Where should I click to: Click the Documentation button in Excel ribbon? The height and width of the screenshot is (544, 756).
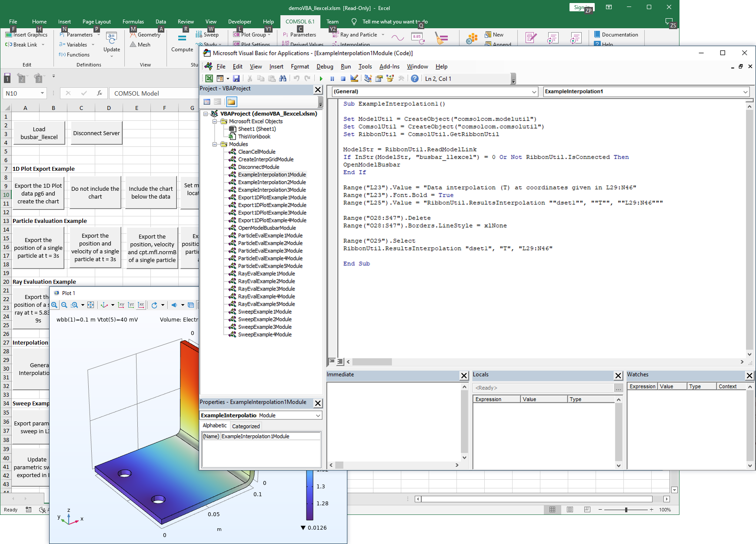(616, 34)
